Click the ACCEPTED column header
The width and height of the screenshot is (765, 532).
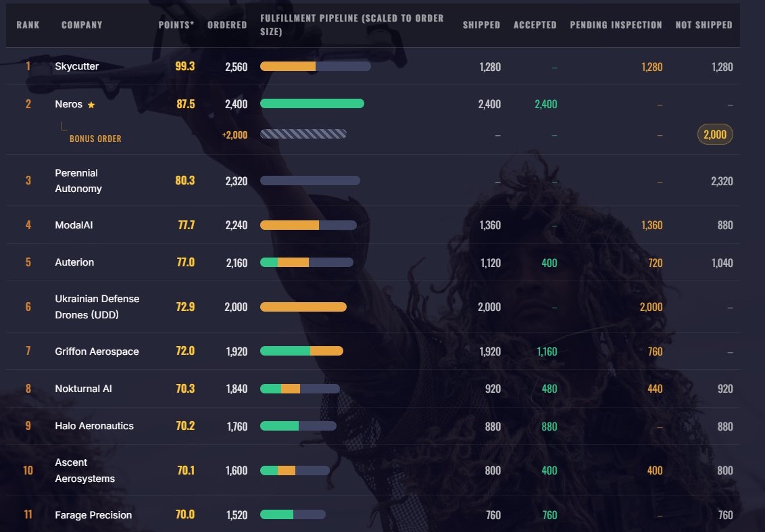pyautogui.click(x=535, y=25)
